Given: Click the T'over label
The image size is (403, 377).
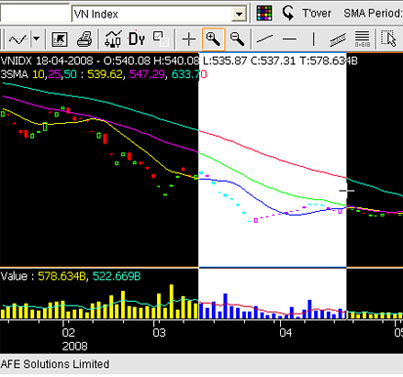Looking at the screenshot, I should (x=316, y=14).
